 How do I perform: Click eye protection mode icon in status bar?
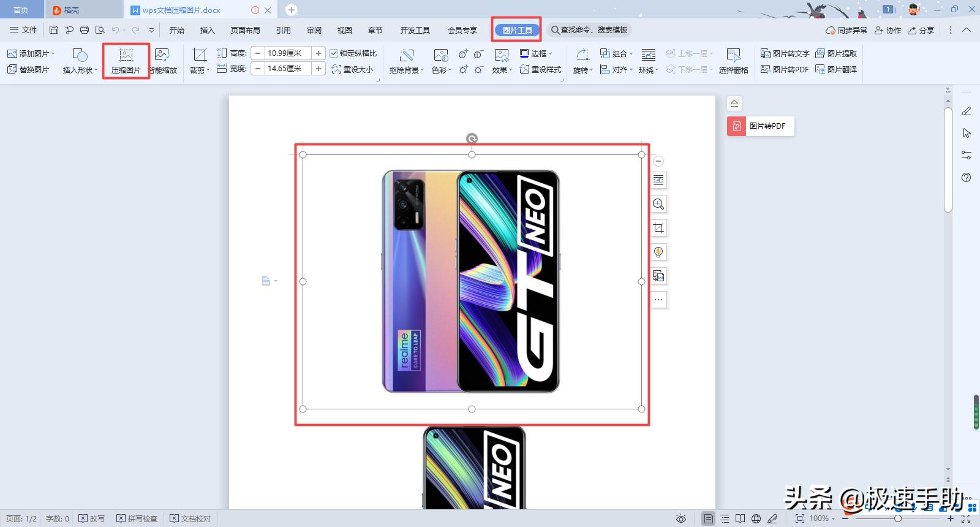680,518
